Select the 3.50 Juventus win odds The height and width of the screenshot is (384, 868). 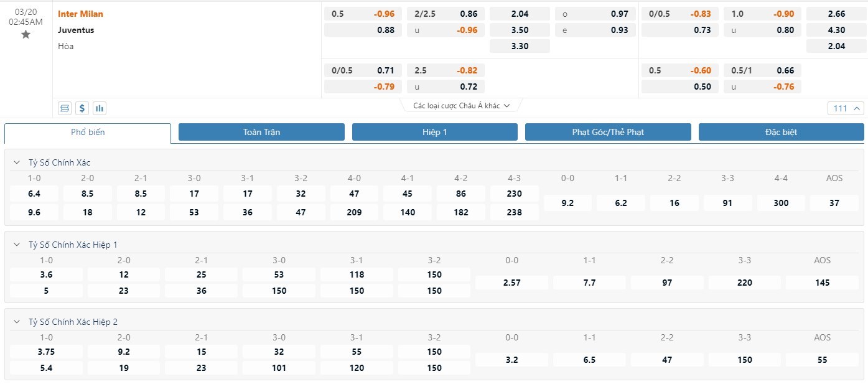(520, 30)
